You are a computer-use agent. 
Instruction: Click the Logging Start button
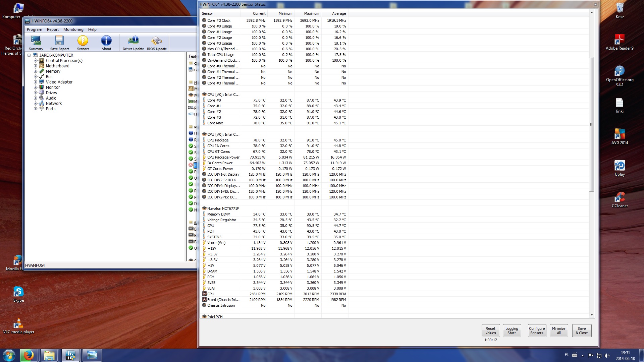point(512,330)
